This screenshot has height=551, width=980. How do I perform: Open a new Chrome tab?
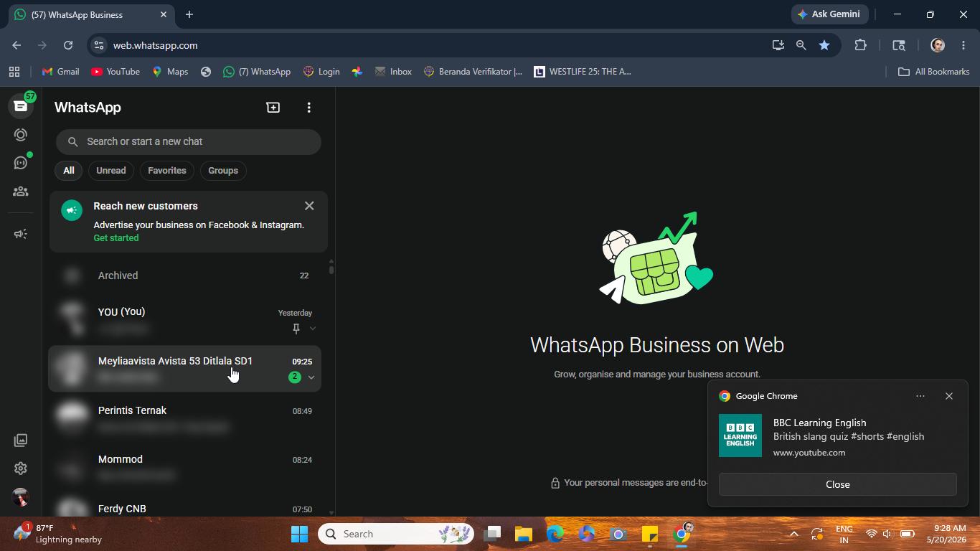pos(189,14)
